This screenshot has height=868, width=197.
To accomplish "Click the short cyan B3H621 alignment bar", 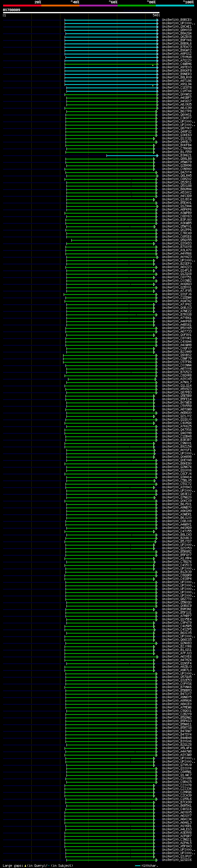I will click(132, 155).
